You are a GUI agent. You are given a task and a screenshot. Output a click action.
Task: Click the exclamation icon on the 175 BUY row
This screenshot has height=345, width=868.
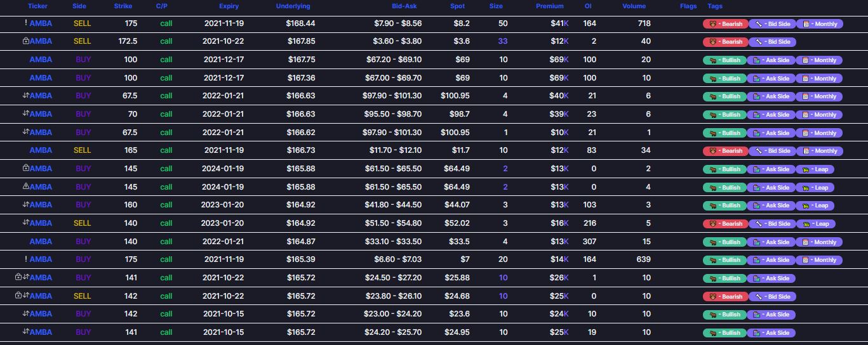tap(26, 259)
